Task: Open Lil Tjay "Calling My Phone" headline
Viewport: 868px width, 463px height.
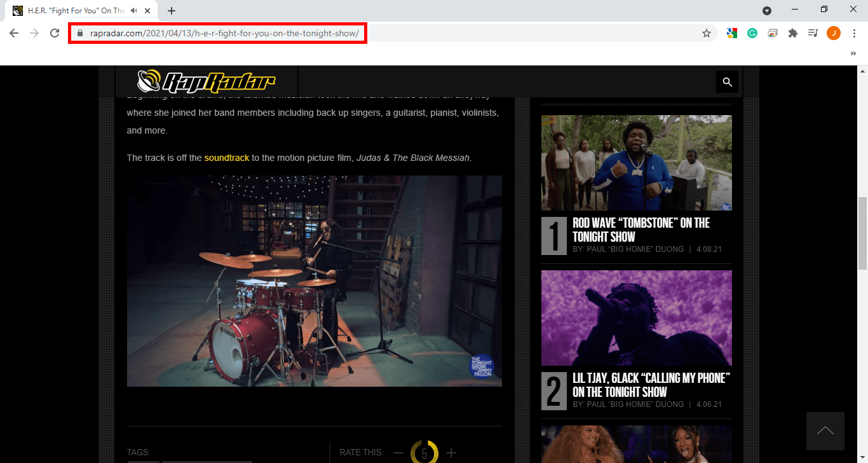Action: (651, 385)
